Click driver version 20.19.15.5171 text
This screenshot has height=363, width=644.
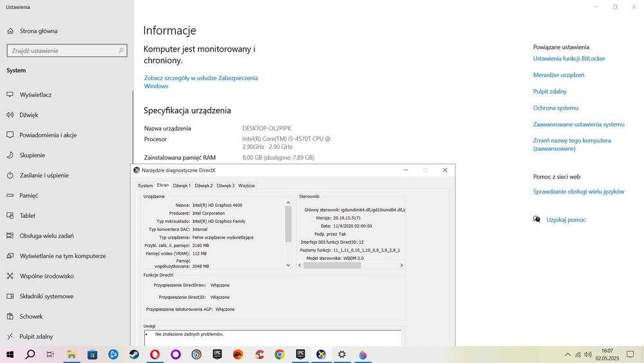pyautogui.click(x=346, y=218)
